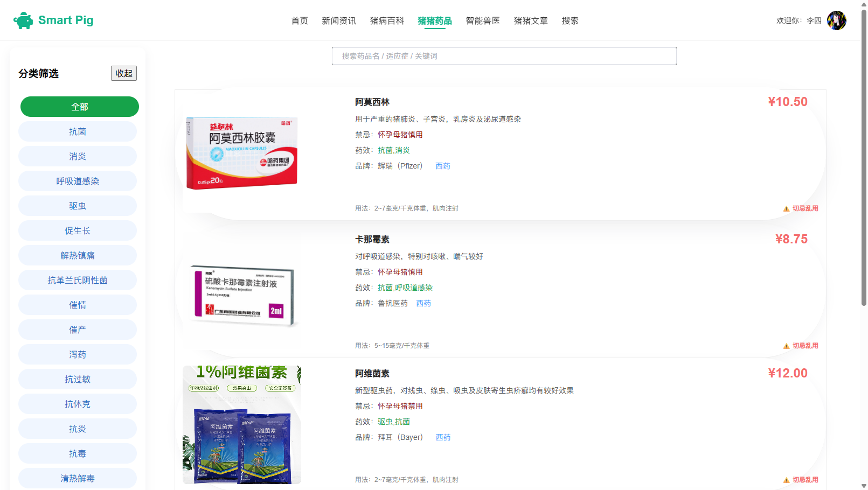Click the 抗菌,消炎 efficacy tag of 阿莫西林

point(394,150)
